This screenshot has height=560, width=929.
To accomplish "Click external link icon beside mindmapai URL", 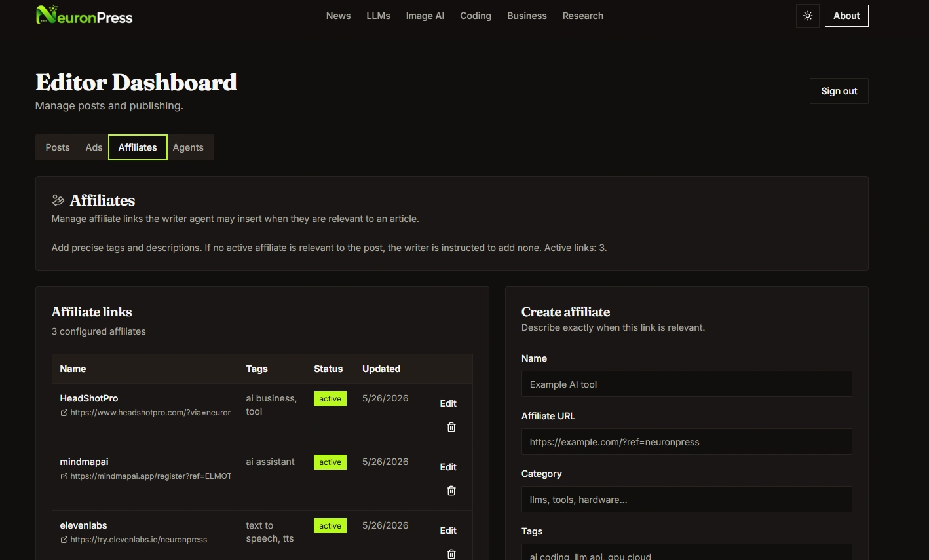I will coord(64,476).
